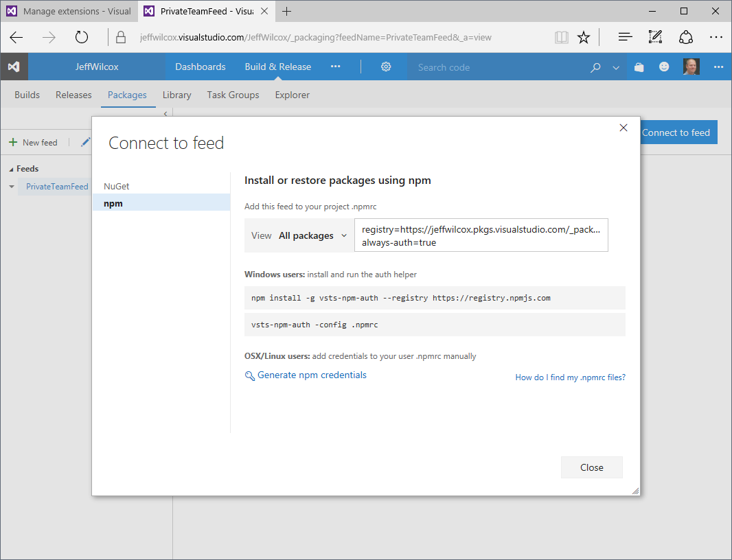Open the Releases tab
Image resolution: width=732 pixels, height=560 pixels.
73,95
